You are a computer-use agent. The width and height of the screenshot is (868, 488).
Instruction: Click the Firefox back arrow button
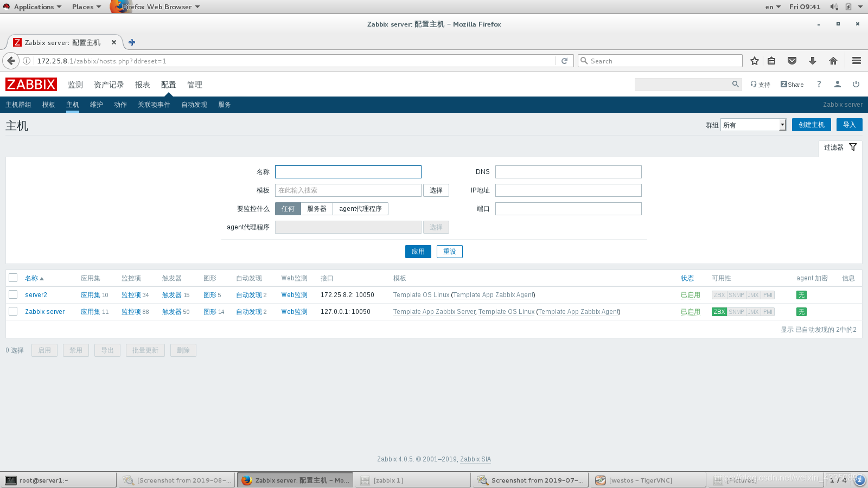point(11,61)
